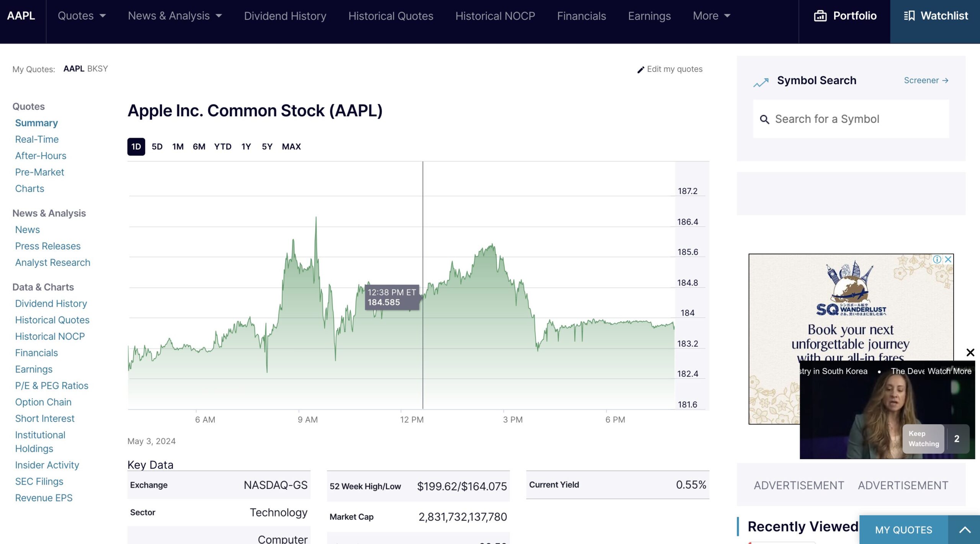The width and height of the screenshot is (980, 544).
Task: Click the 12:38 PM chart tooltip
Action: click(x=392, y=297)
